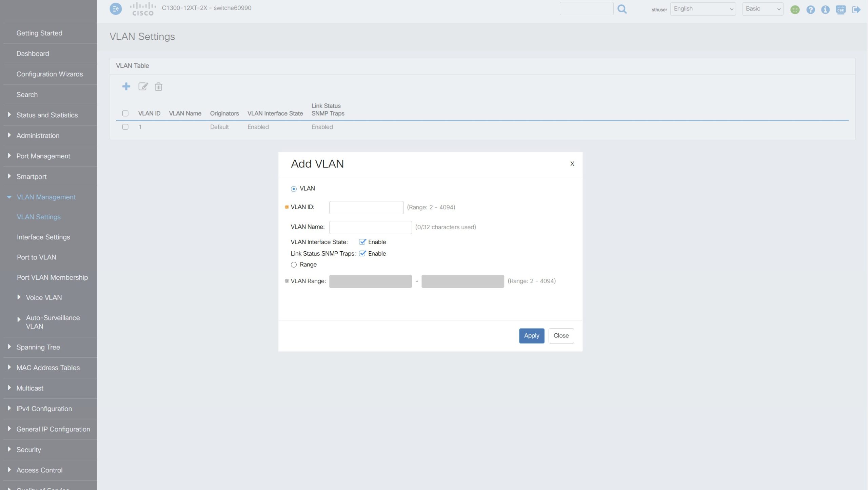Click the VLAN ID input field
This screenshot has height=490, width=868.
[366, 208]
